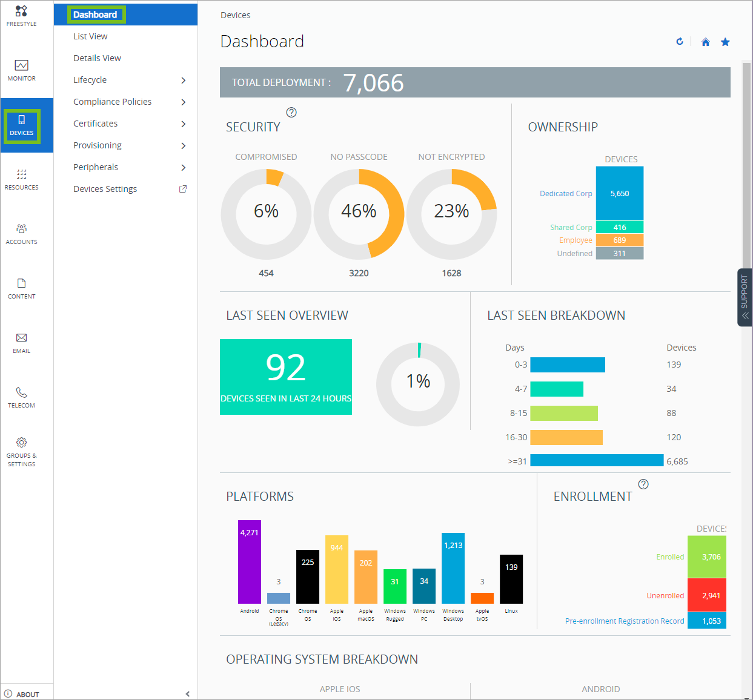Open the Resources section
The height and width of the screenshot is (700, 753).
(22, 180)
